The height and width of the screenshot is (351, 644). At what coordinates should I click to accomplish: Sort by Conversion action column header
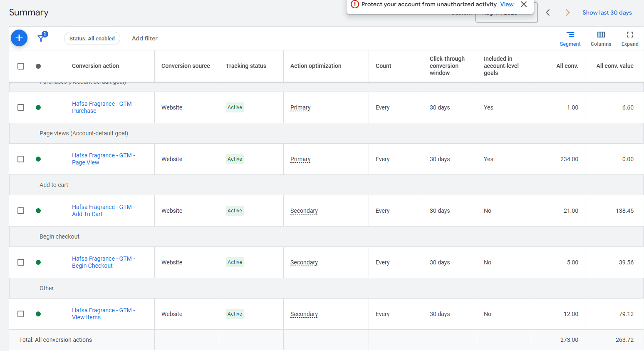point(95,66)
